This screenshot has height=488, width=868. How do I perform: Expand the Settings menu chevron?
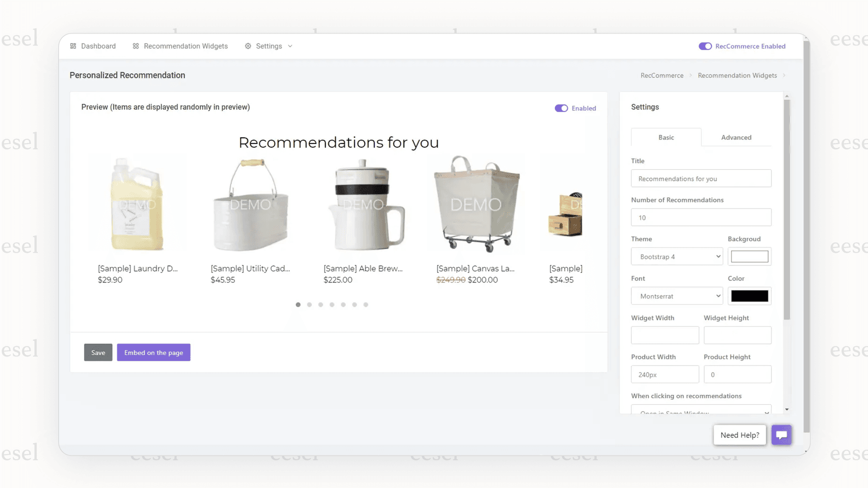pyautogui.click(x=290, y=46)
